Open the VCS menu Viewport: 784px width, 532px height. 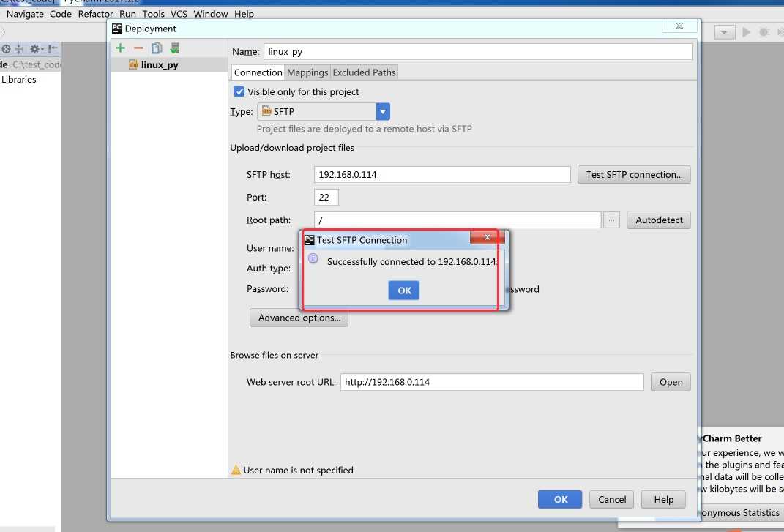(179, 14)
